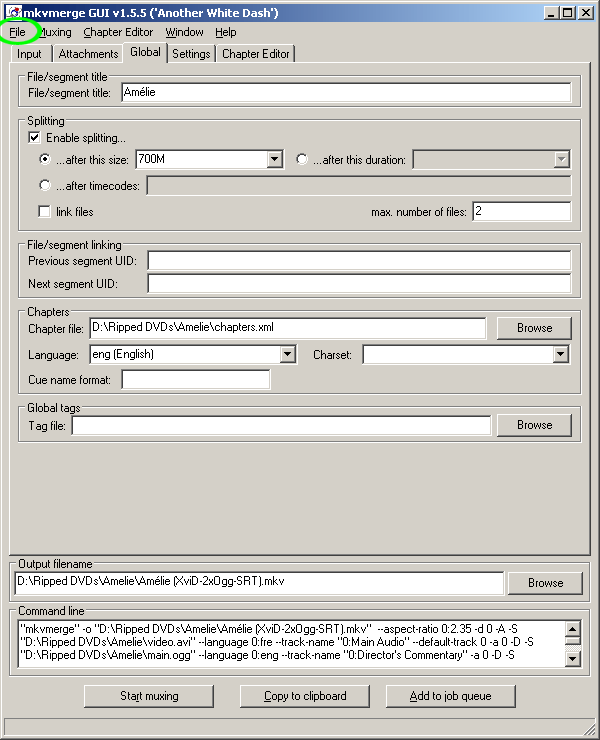Viewport: 600px width, 740px height.
Task: Close the mkvmerge GUI window
Action: pyautogui.click(x=586, y=13)
